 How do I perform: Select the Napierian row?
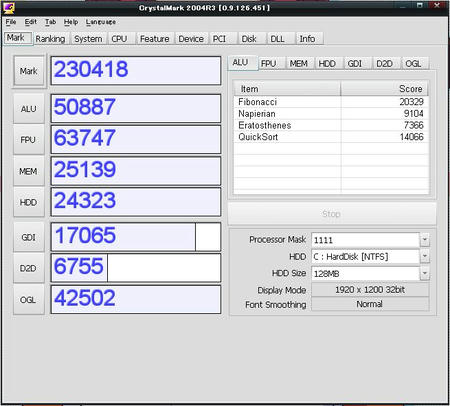coord(331,113)
